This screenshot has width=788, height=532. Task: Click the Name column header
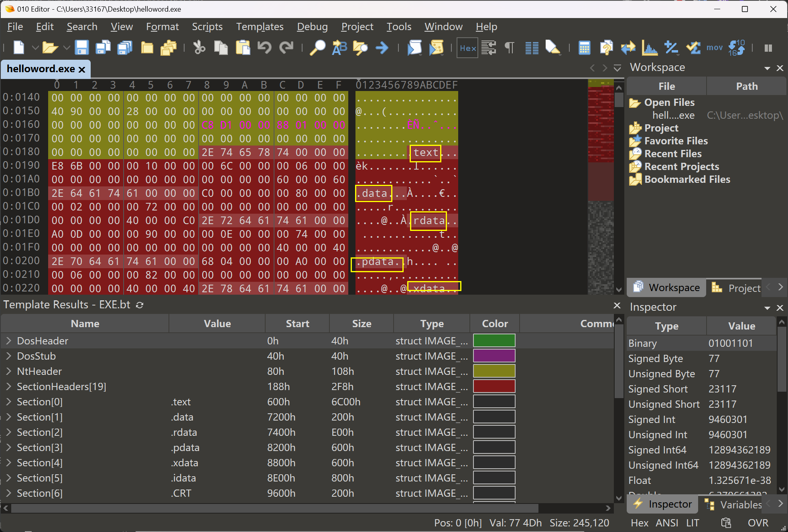pyautogui.click(x=85, y=324)
